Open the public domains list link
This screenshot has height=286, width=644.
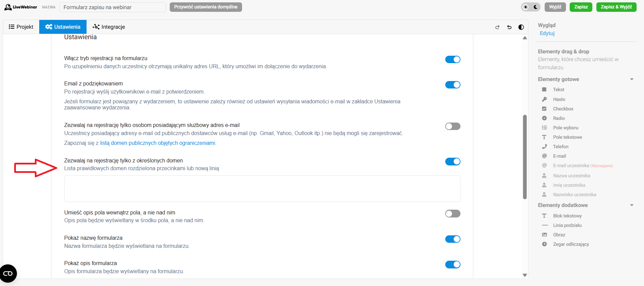click(158, 143)
